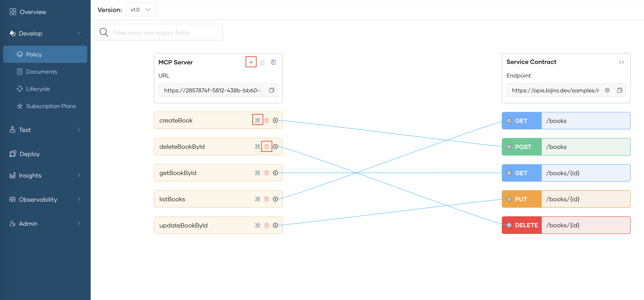Click the code brackets icon in Service Contract
This screenshot has height=300, width=644.
click(x=621, y=62)
